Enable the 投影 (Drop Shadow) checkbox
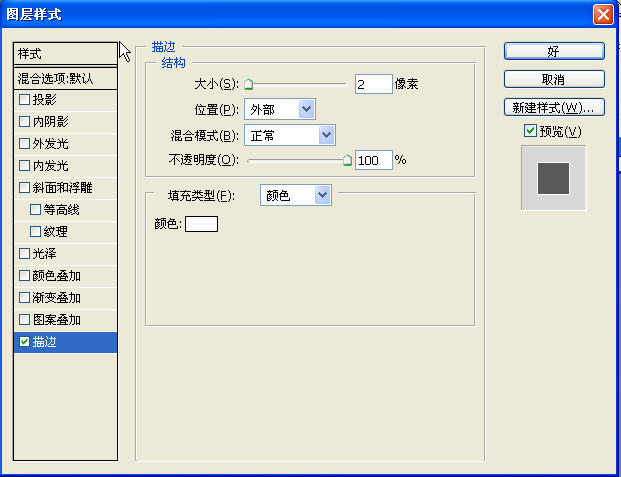Viewport: 621px width, 477px height. coord(25,100)
